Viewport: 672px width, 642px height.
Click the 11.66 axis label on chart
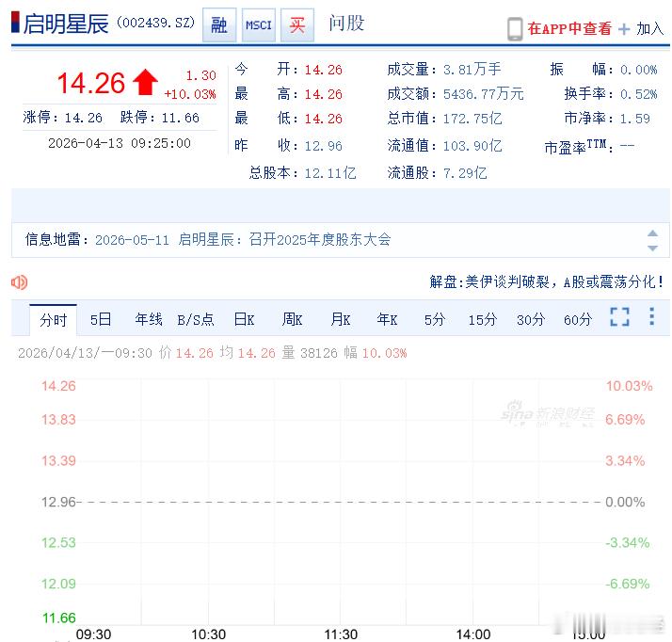[58, 618]
